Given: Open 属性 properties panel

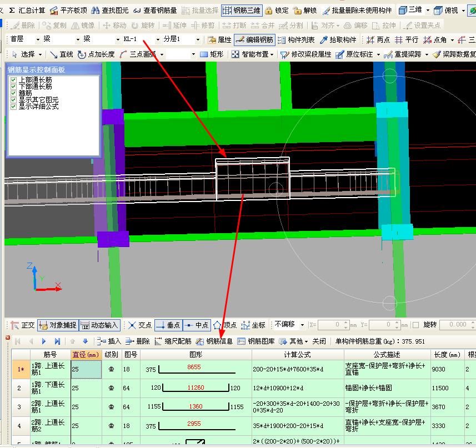Looking at the screenshot, I should tap(220, 40).
